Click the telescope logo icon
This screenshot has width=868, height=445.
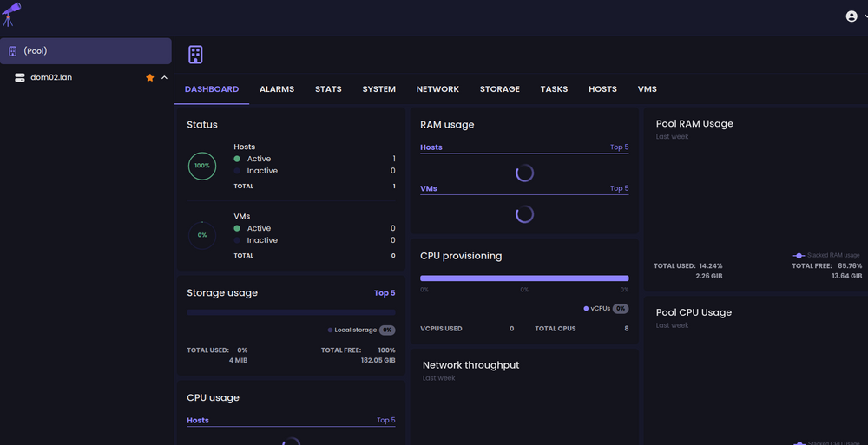(12, 15)
